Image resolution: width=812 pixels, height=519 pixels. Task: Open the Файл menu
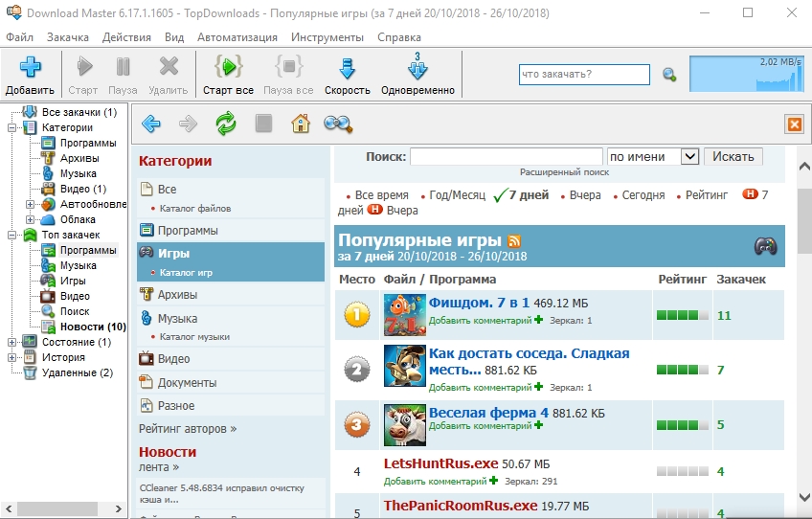click(20, 37)
